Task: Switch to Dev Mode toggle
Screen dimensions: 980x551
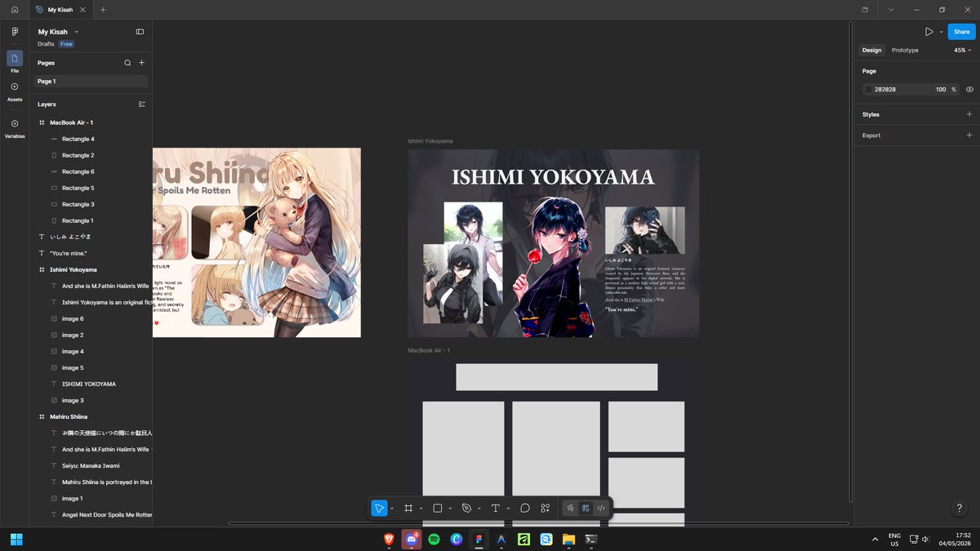Action: coord(601,508)
